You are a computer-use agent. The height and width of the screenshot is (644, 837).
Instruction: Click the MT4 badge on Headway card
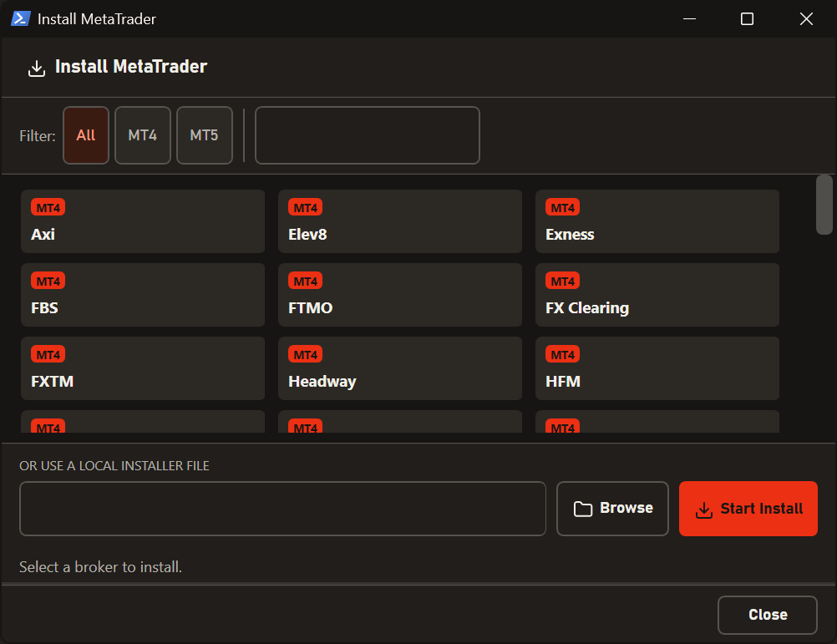[306, 355]
